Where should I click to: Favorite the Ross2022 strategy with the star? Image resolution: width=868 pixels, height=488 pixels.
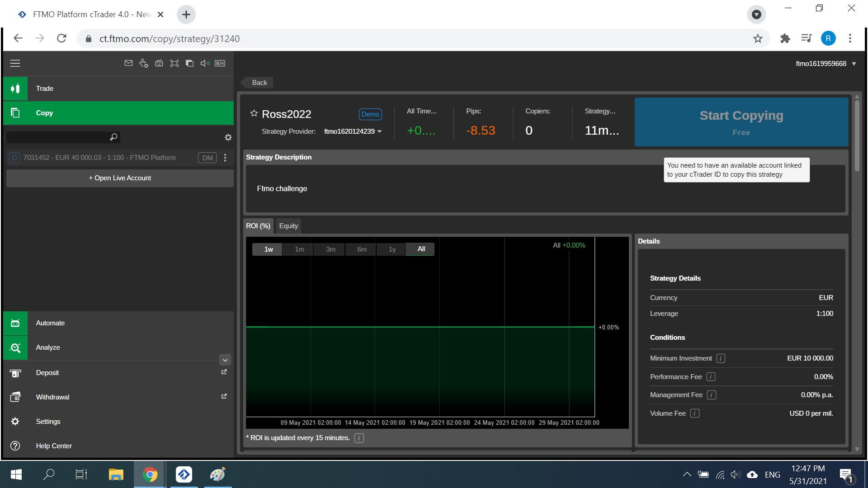(x=254, y=113)
